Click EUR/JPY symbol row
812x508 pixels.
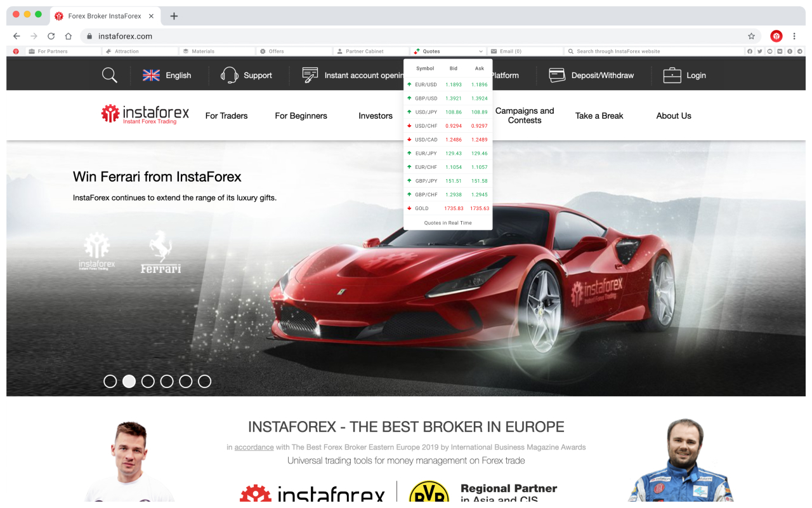448,153
